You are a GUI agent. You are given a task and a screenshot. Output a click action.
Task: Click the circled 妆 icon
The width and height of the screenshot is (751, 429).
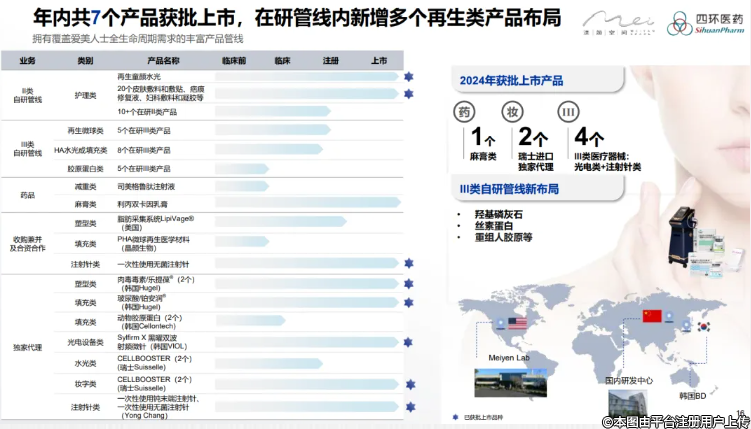515,111
